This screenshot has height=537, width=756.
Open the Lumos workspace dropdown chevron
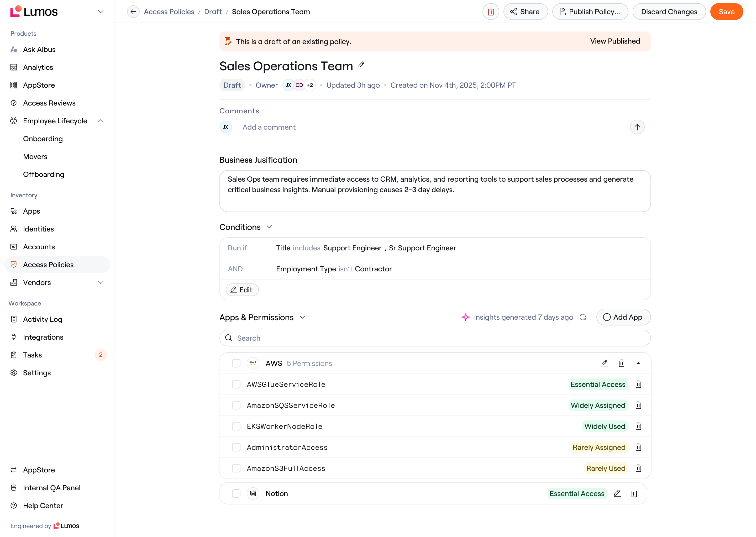pos(101,12)
